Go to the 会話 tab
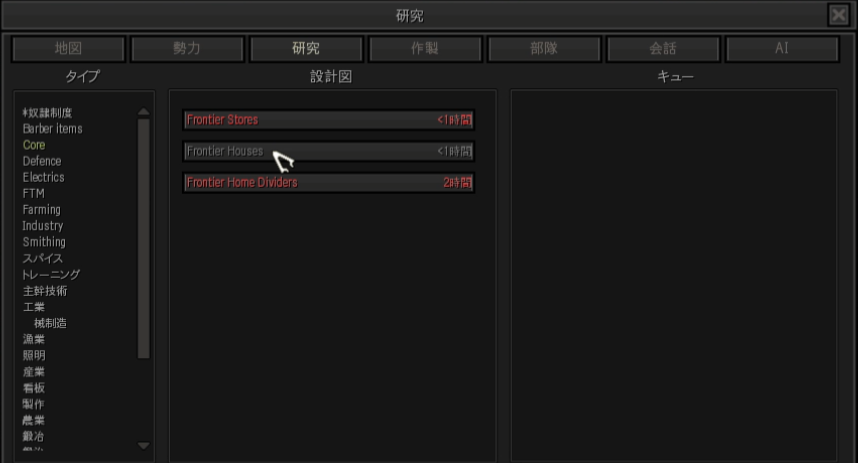The image size is (858, 463). [663, 49]
